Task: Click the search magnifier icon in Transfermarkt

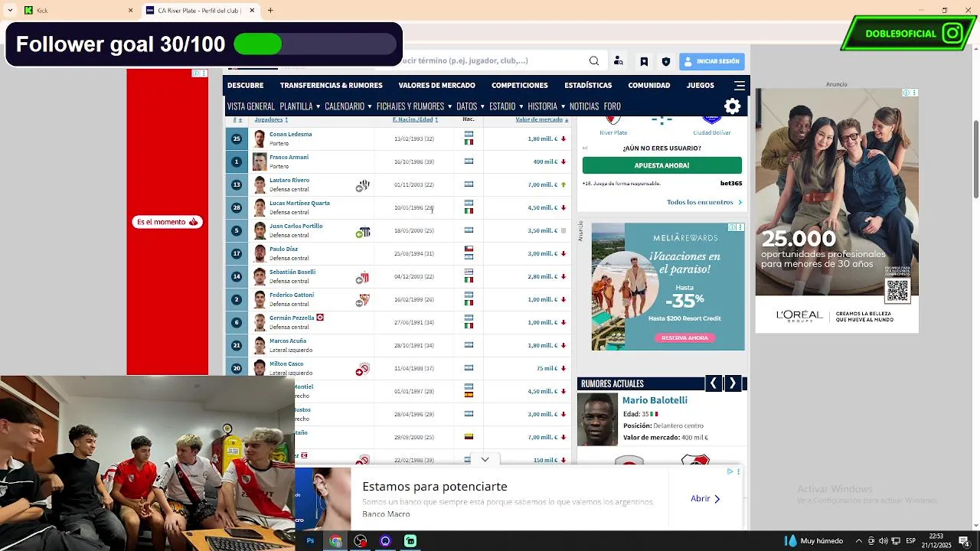Action: point(594,61)
